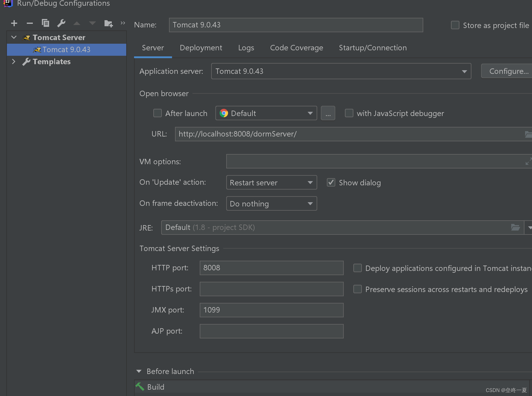Screen dimensions: 532x396
Task: Create a new configuration folder
Action: tap(108, 23)
